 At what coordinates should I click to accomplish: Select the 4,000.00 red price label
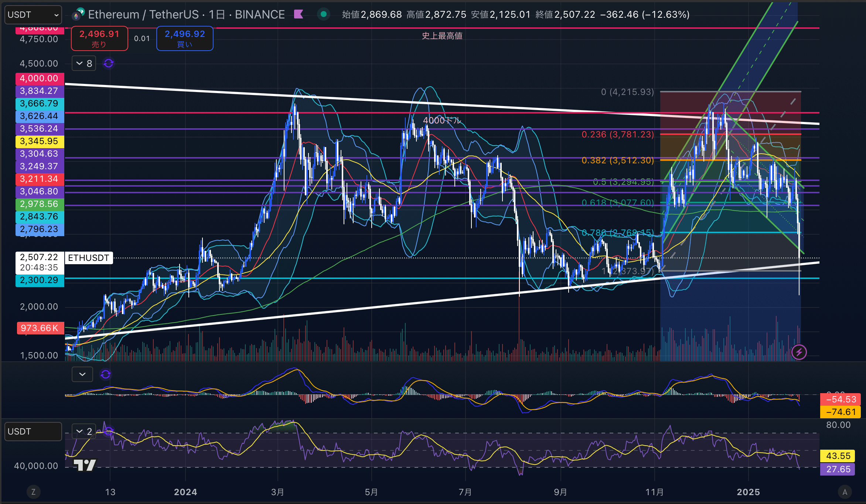(x=40, y=78)
